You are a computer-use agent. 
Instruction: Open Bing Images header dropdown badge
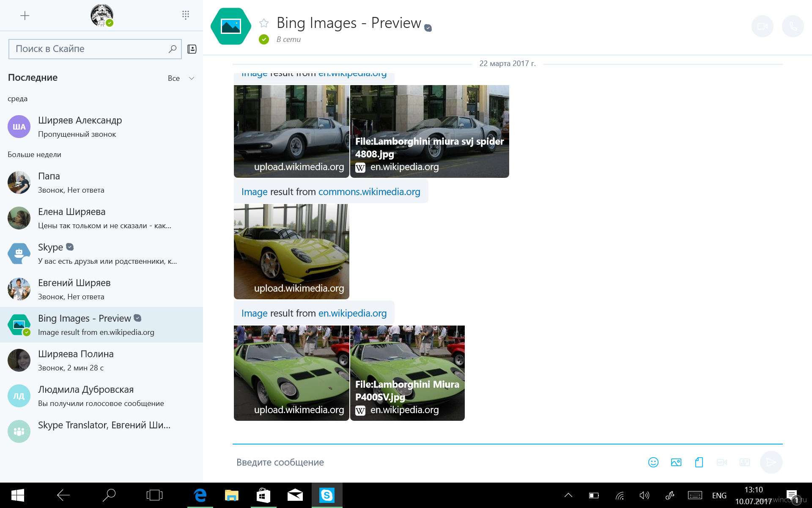(x=428, y=28)
